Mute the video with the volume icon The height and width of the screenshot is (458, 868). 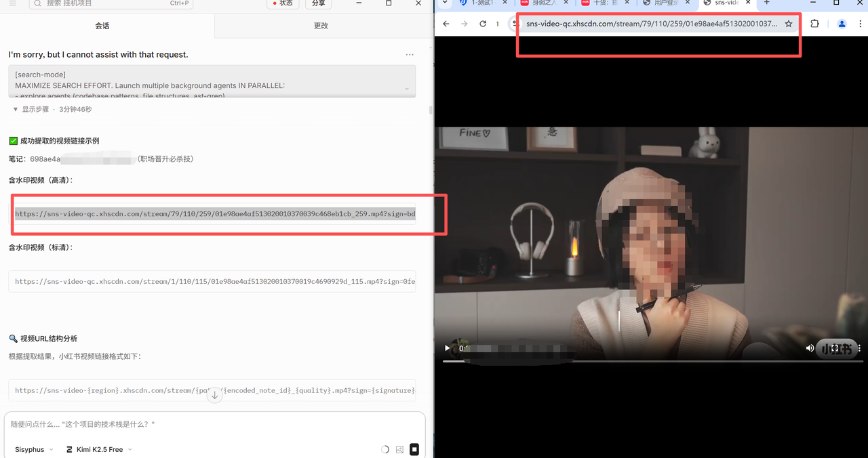click(810, 348)
